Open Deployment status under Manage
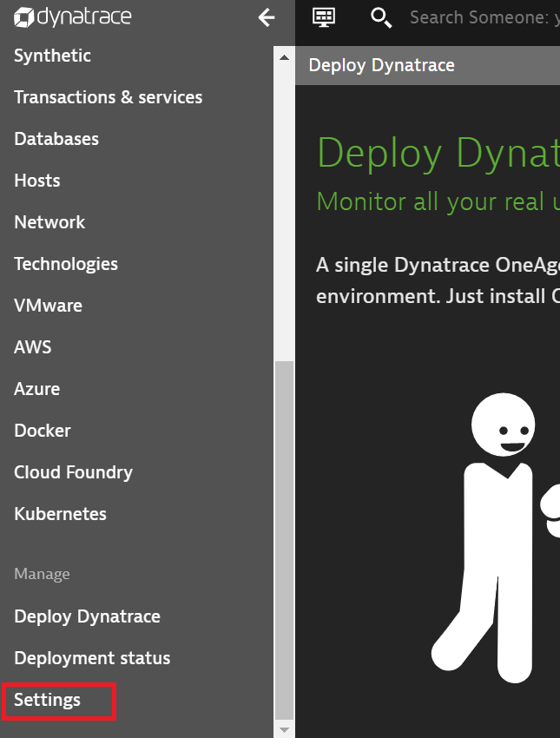Image resolution: width=560 pixels, height=738 pixels. 92,658
